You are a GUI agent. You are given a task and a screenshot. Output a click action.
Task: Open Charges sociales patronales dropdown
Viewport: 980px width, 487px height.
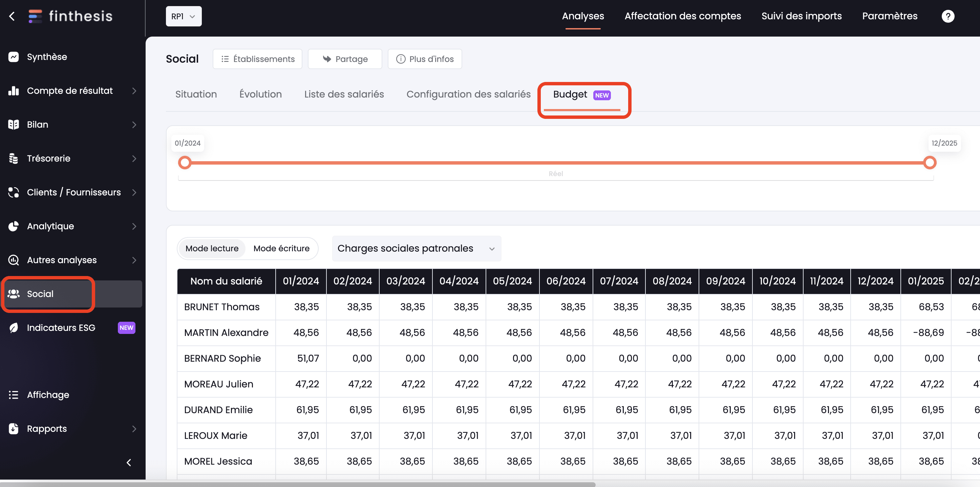point(416,249)
